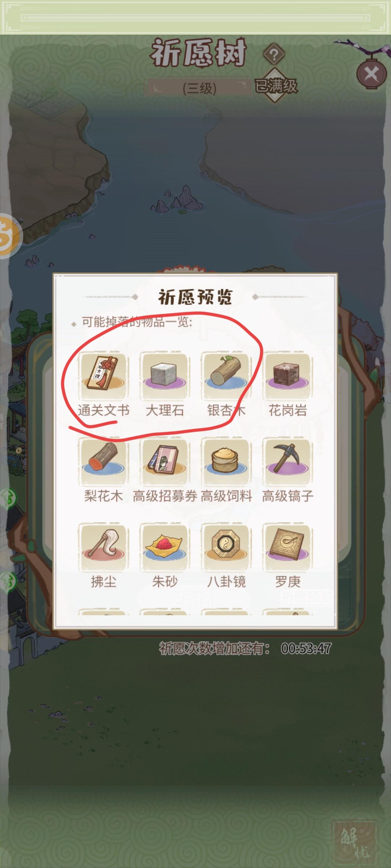The image size is (391, 868).
Task: Open the 高级招募券 recruitment ticket icon
Action: [x=165, y=461]
